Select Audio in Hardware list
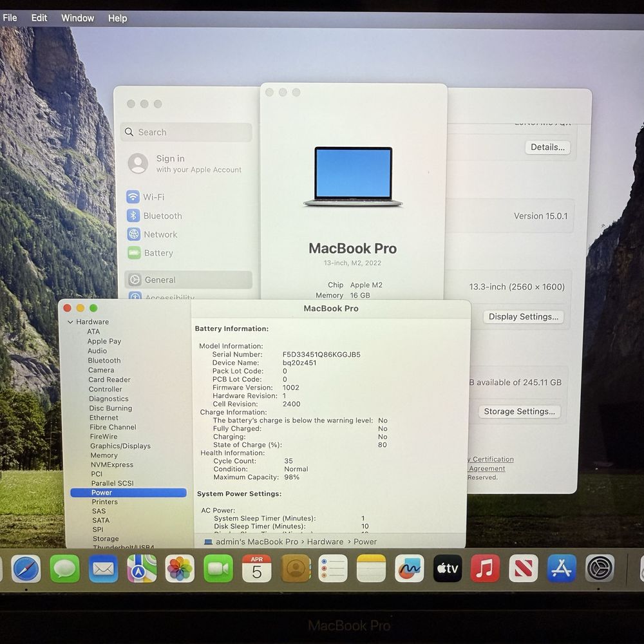This screenshot has height=644, width=644. tap(97, 351)
